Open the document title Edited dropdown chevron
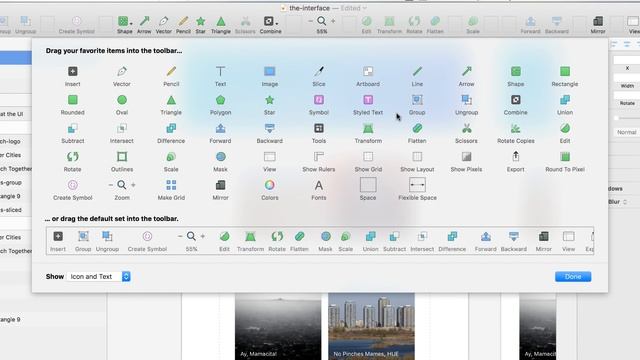640x360 pixels. pos(364,8)
